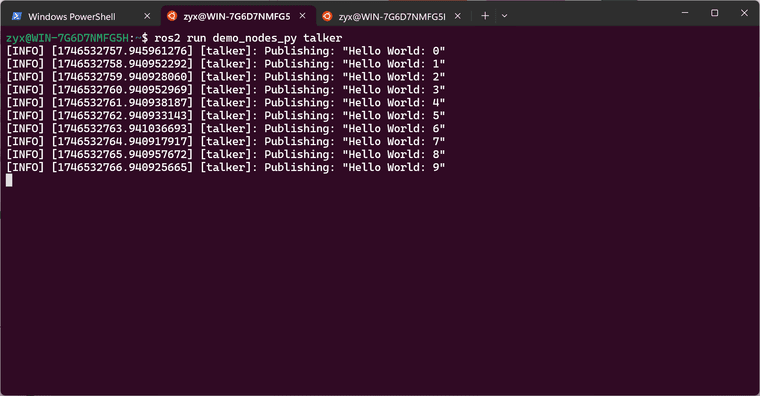Screen dimensions: 760x396
Task: Close the active Ubuntu terminal tab
Action: 302,16
